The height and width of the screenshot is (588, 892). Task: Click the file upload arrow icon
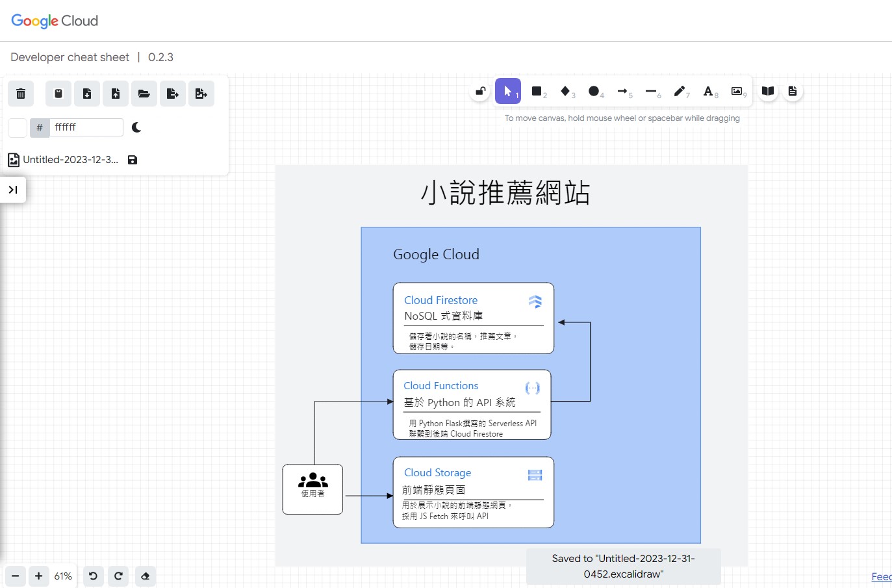[116, 94]
